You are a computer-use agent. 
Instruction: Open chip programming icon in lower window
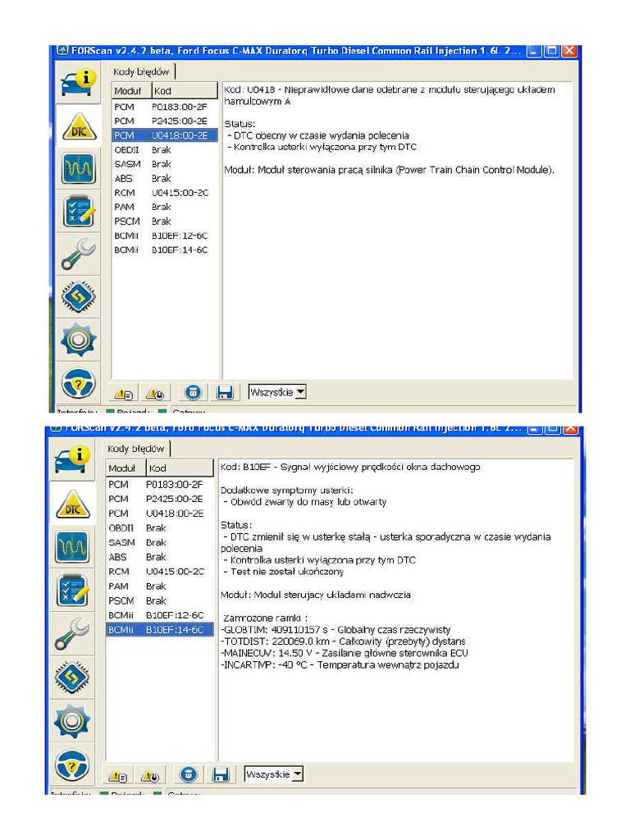pos(72,677)
